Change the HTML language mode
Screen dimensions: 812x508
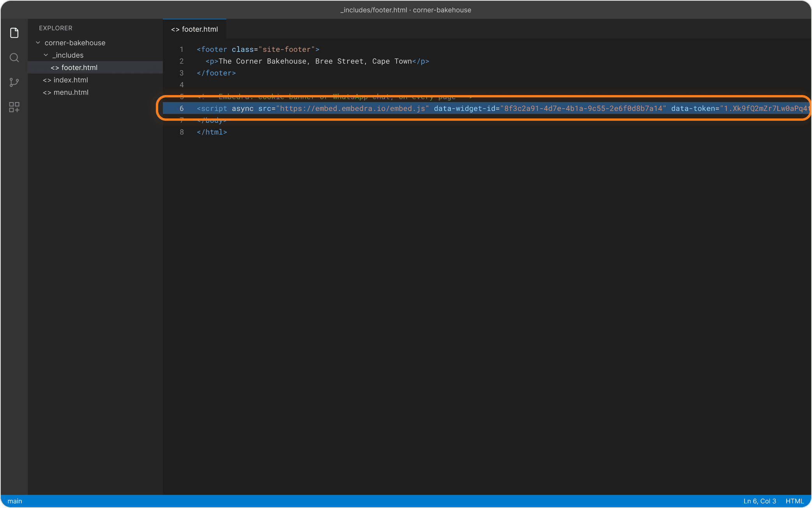pos(795,501)
